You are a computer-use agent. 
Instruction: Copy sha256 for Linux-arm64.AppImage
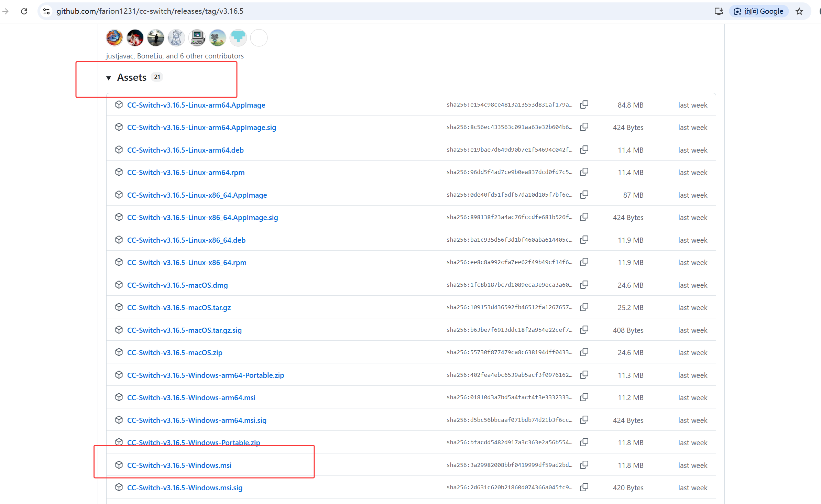click(584, 105)
